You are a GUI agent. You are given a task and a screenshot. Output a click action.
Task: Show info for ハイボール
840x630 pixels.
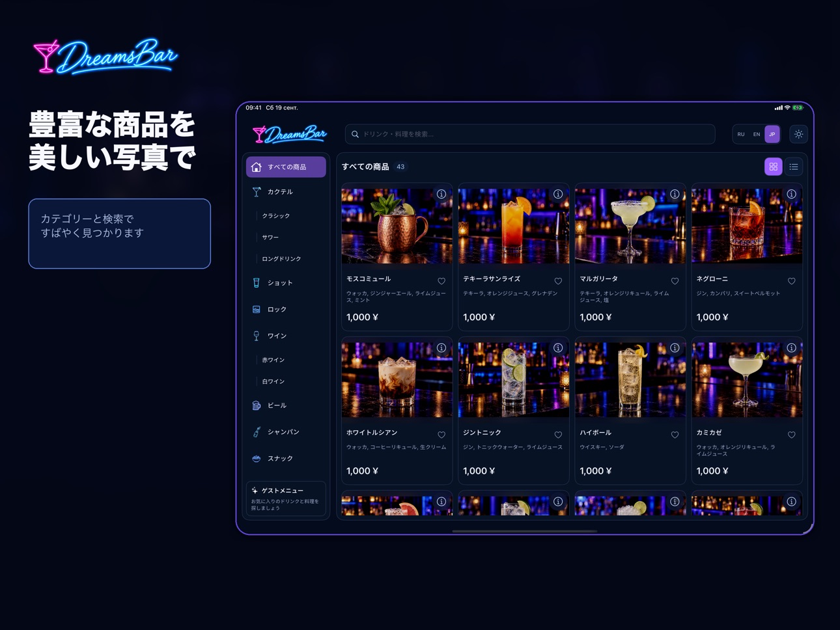click(x=675, y=348)
